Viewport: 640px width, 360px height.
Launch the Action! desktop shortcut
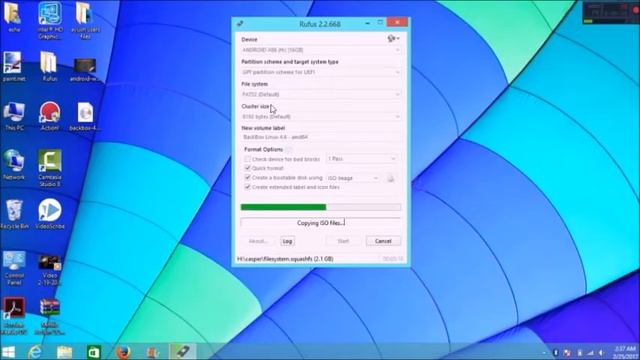50,116
